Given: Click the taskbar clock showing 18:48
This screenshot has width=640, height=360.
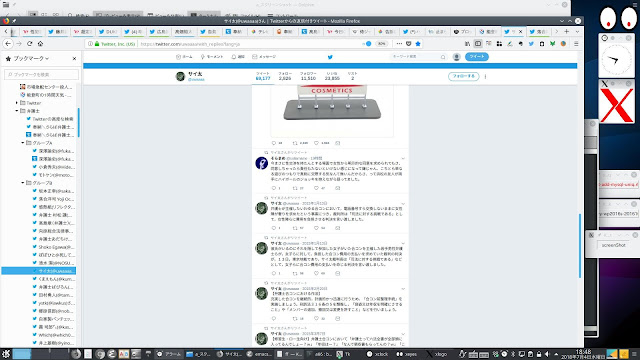Looking at the screenshot, I should pyautogui.click(x=583, y=354).
